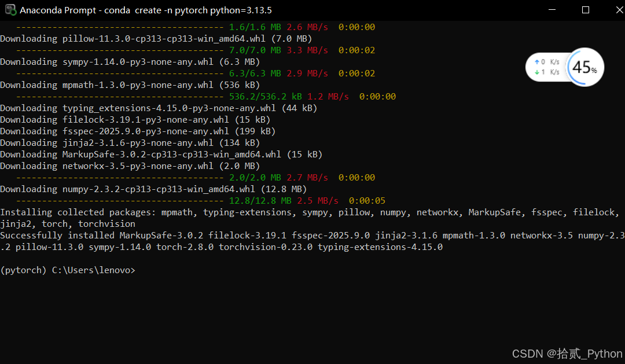Click 'Downloading numpy-2.3.2-cp313-cp313-win_amd64.whl' line
This screenshot has height=364, width=625.
pyautogui.click(x=153, y=189)
